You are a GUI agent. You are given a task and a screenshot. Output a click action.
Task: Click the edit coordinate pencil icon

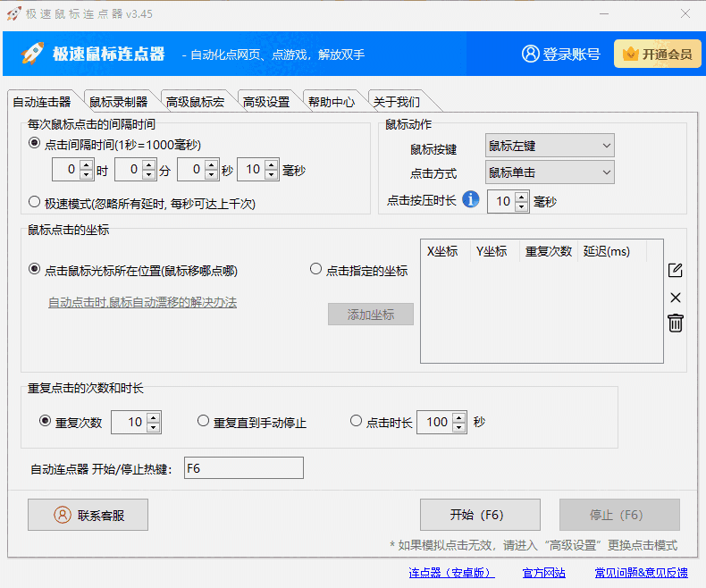pyautogui.click(x=676, y=271)
